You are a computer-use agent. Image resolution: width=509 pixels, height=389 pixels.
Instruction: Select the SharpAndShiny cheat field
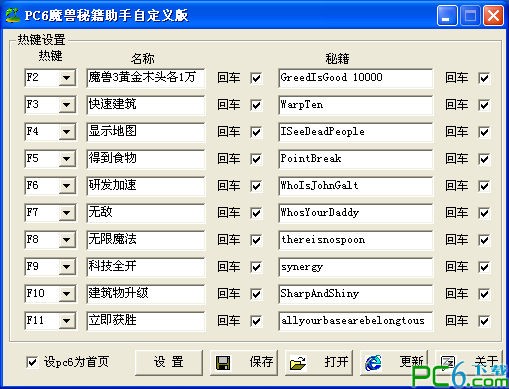click(x=355, y=294)
